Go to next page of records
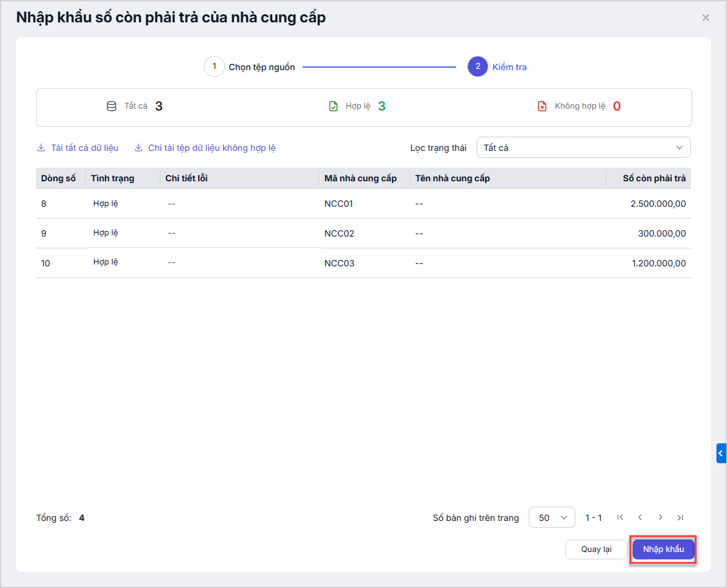 [660, 517]
